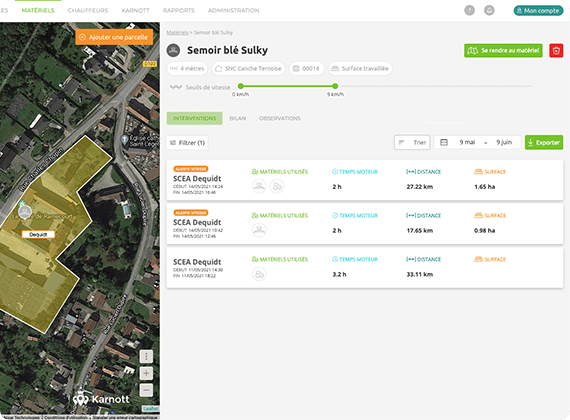Click the red delete equipment icon
The image size is (570, 420).
tap(556, 51)
